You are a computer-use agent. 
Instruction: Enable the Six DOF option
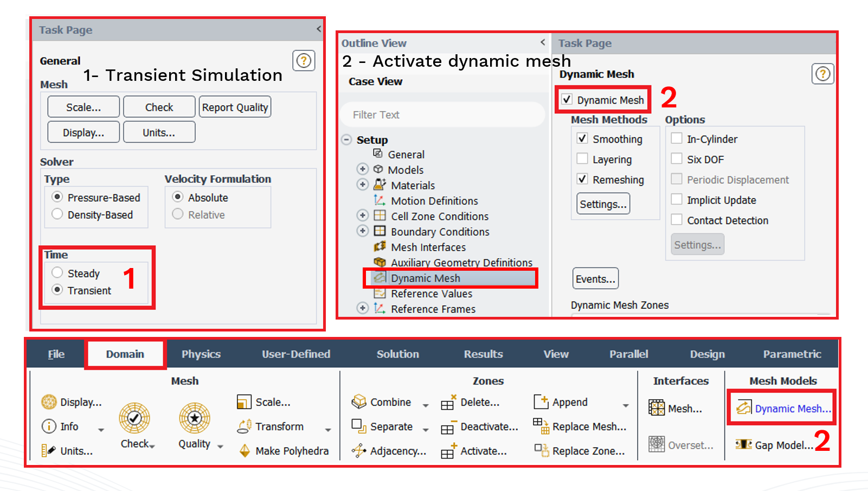pos(677,159)
